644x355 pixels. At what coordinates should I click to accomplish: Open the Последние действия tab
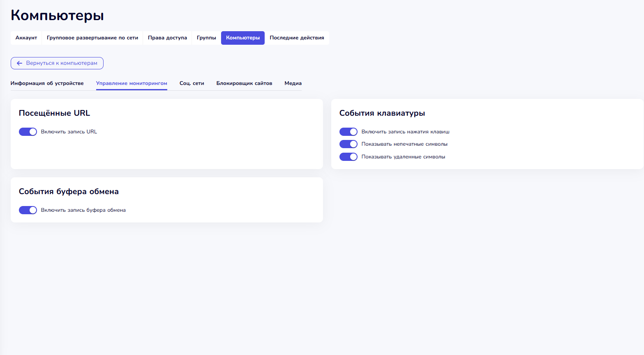pos(297,38)
